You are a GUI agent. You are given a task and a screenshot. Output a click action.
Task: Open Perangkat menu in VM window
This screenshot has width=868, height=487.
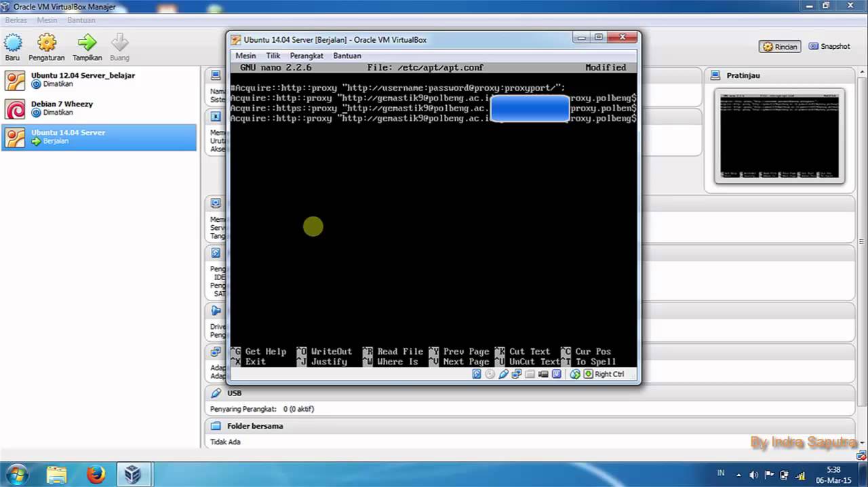pyautogui.click(x=307, y=56)
